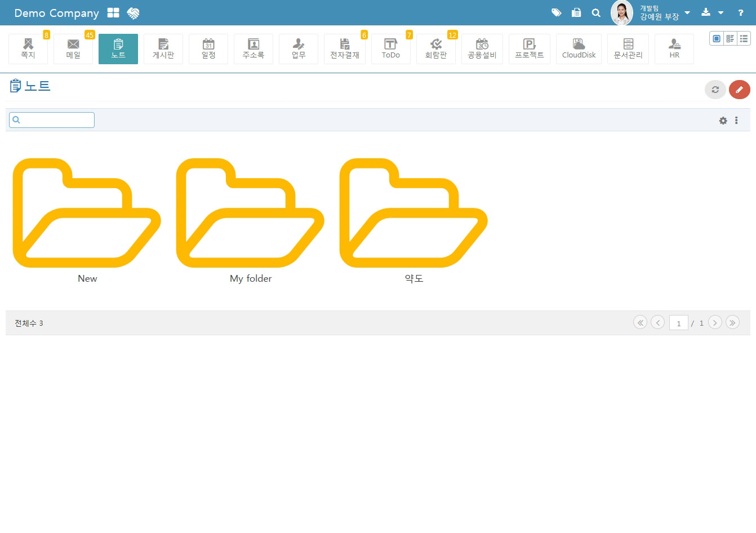
Task: Click the handshake icon beside Demo Company
Action: click(133, 13)
